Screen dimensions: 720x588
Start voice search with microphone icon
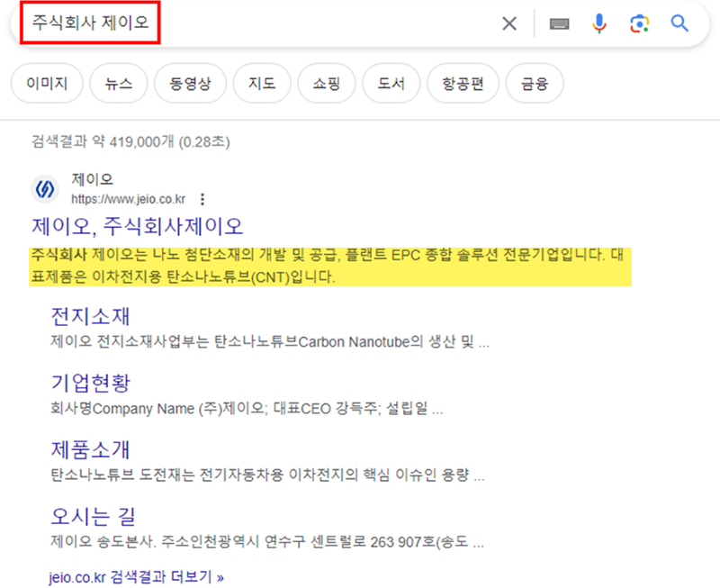(x=599, y=23)
